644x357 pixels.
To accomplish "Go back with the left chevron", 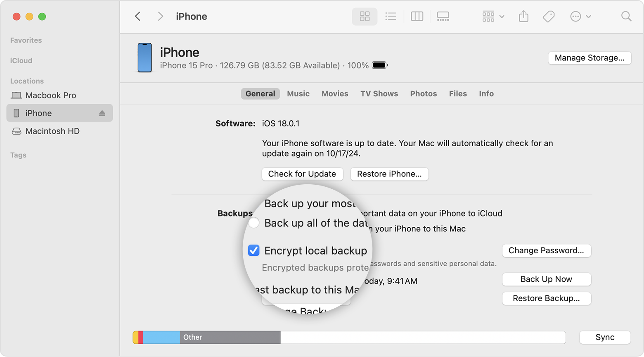I will [138, 17].
